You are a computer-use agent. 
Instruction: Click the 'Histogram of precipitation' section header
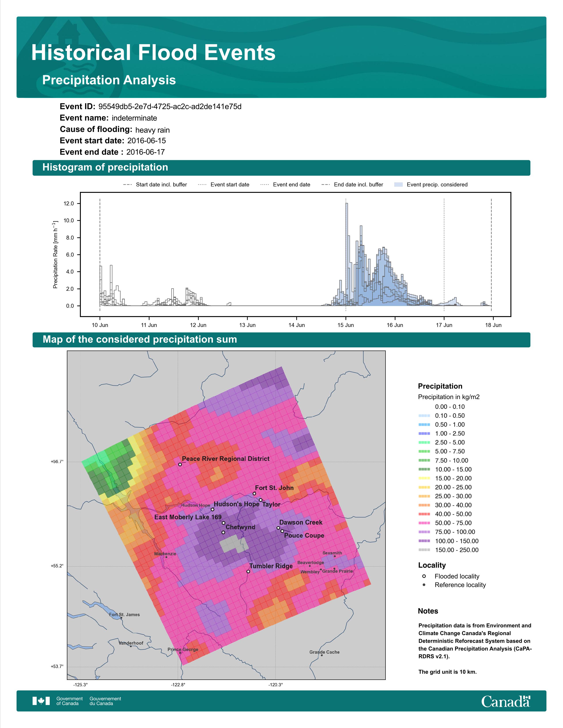click(105, 167)
